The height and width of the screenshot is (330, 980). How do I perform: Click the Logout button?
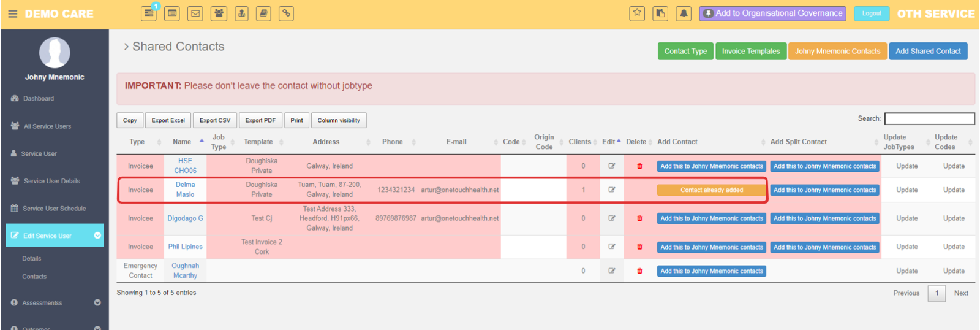click(872, 13)
